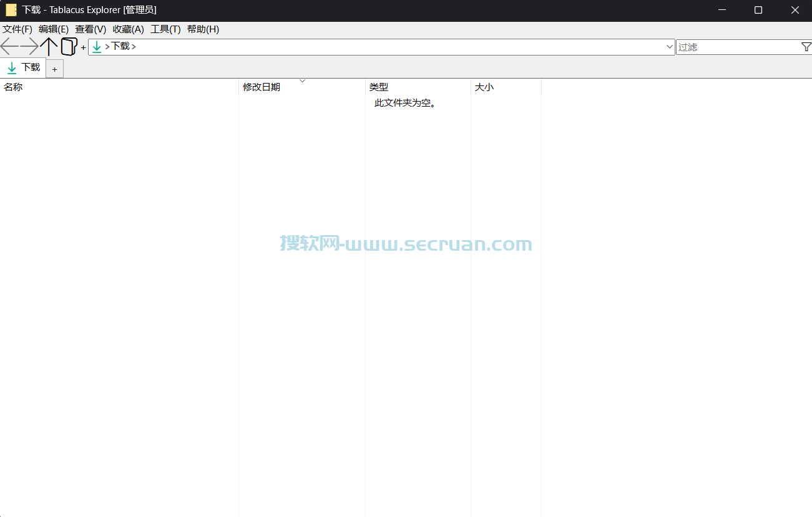This screenshot has width=812, height=517.
Task: Expand the address bar history dropdown
Action: pos(670,47)
